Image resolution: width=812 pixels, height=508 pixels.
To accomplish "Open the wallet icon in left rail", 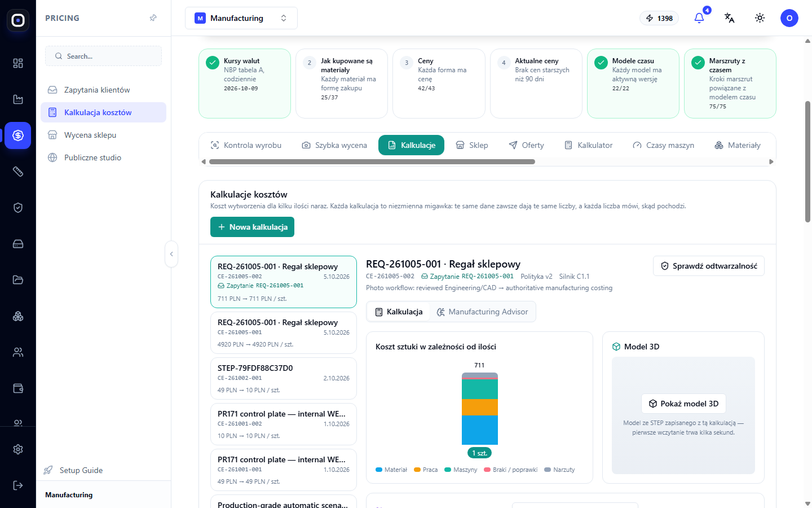I will click(x=18, y=388).
